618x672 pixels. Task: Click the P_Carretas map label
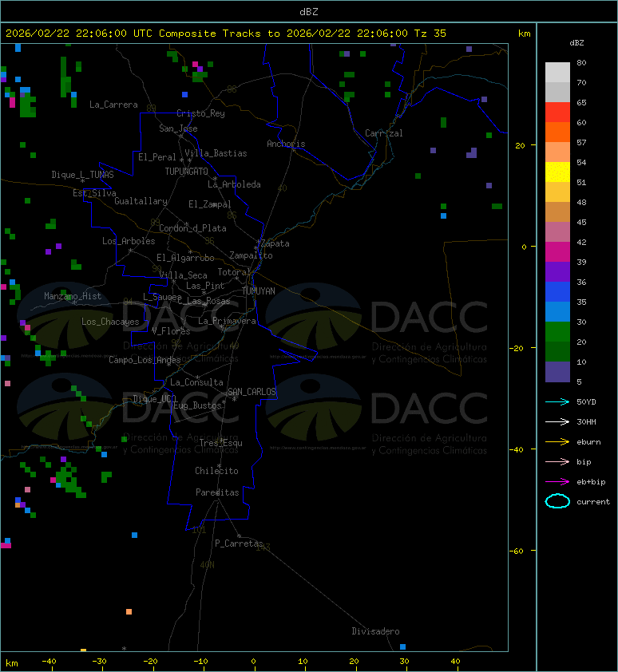239,544
